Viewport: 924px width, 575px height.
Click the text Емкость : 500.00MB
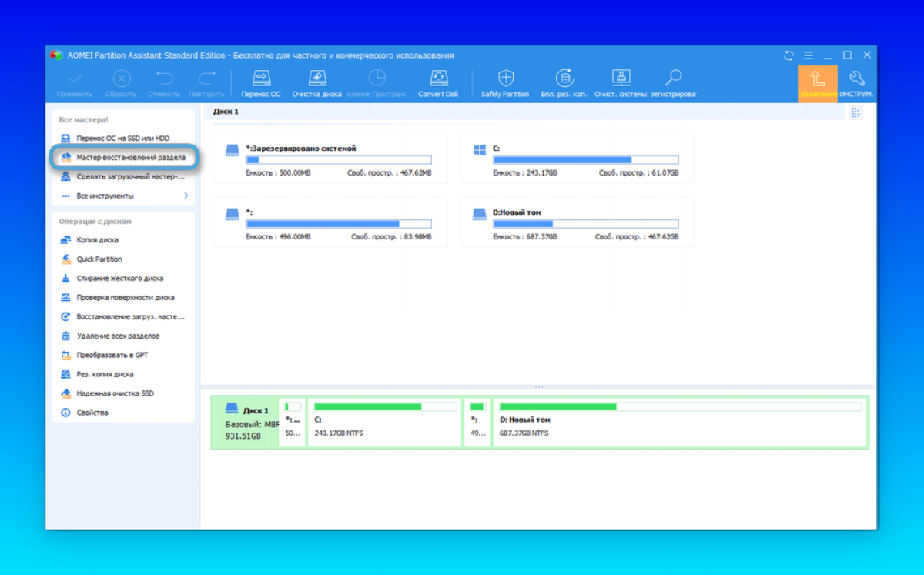click(x=278, y=173)
